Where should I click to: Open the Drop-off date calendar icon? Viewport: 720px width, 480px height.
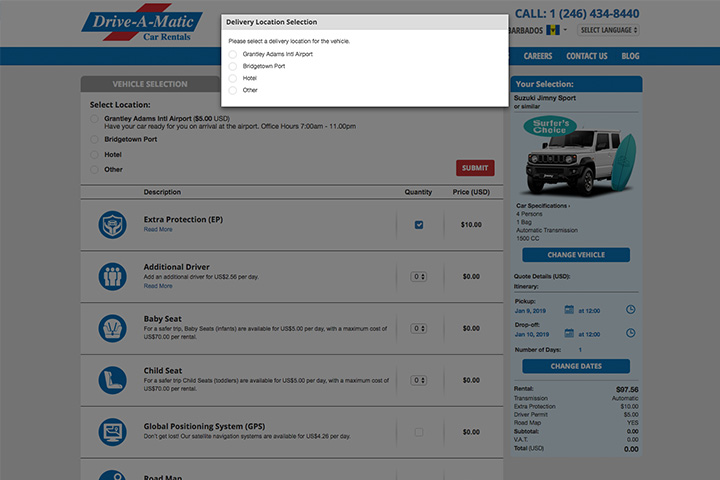pyautogui.click(x=569, y=333)
